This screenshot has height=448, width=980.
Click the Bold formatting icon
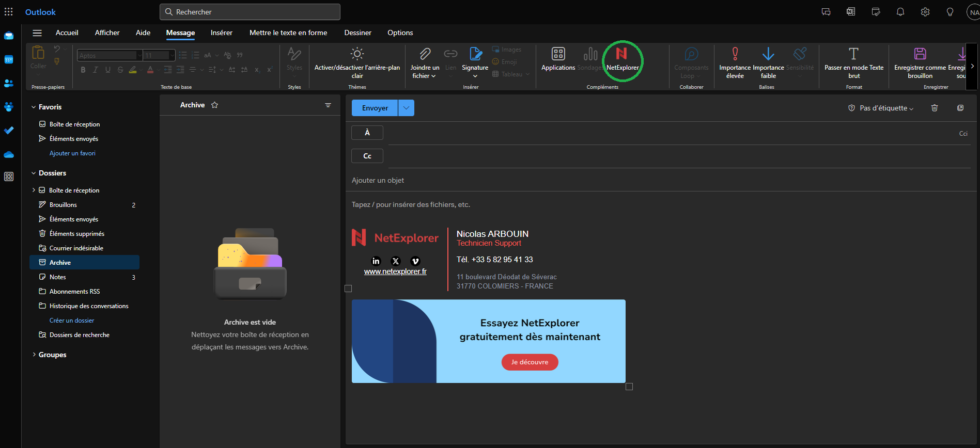click(83, 70)
